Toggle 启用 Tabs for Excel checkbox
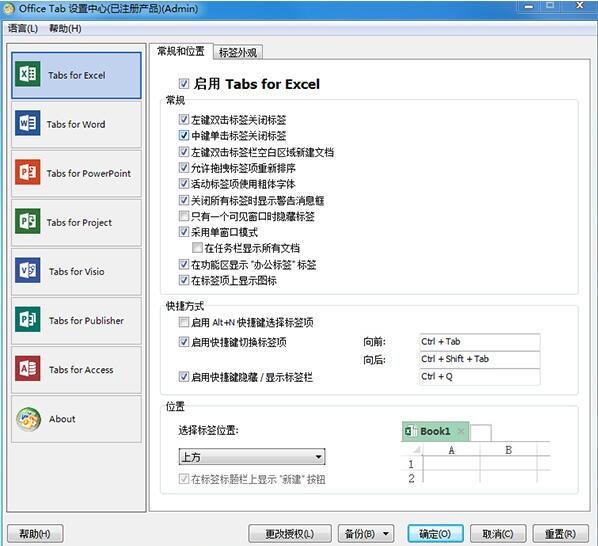 pyautogui.click(x=184, y=84)
